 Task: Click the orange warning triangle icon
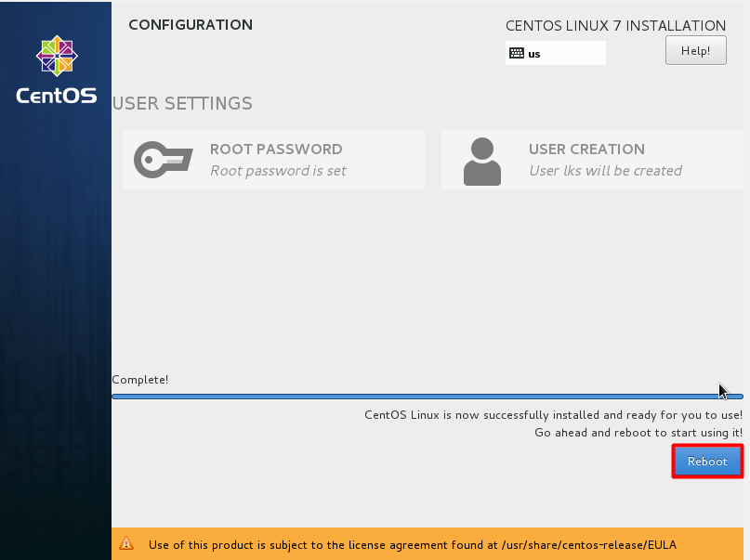(126, 545)
